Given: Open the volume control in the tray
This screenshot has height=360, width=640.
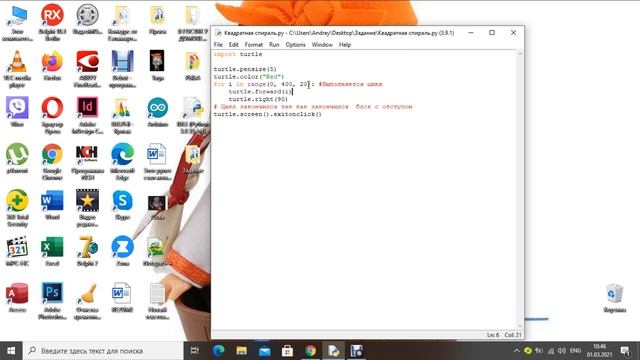Looking at the screenshot, I should click(562, 351).
